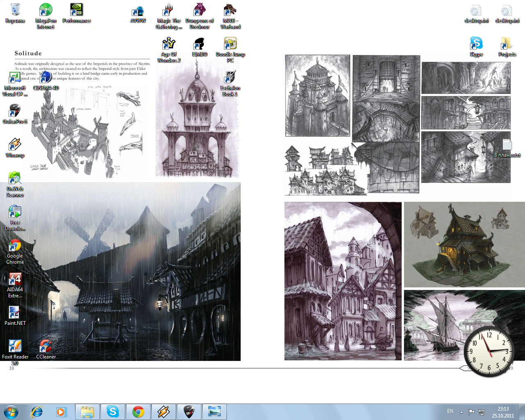Launch Internet Explorer from the taskbar
525x420 pixels.
37,411
